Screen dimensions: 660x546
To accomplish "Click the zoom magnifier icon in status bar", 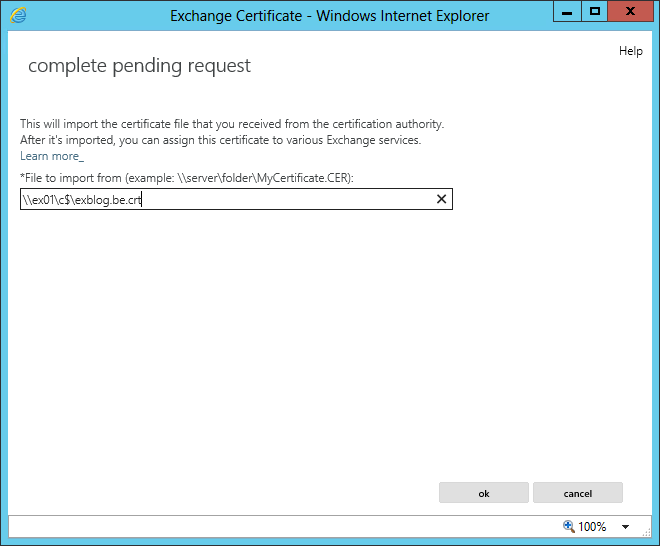I will tap(569, 526).
